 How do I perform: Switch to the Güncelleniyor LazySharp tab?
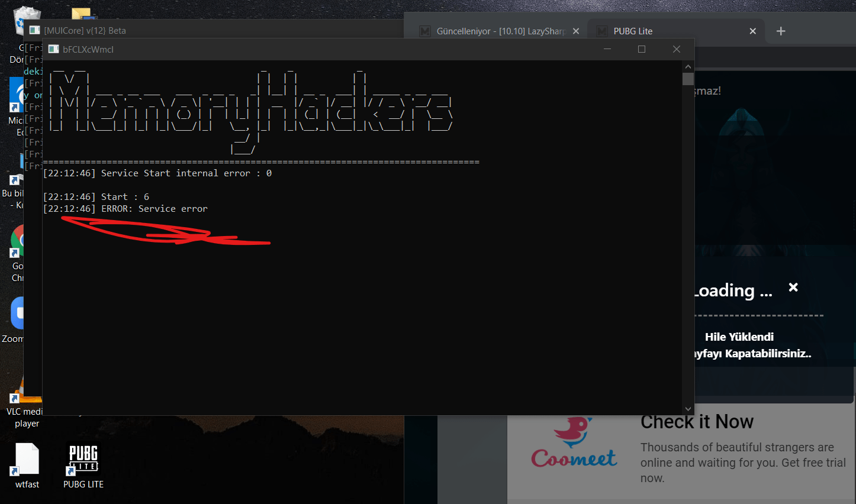point(500,31)
